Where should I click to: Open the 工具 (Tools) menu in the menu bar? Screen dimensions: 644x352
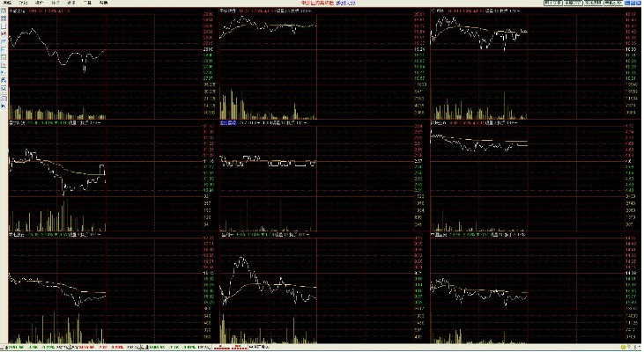pyautogui.click(x=86, y=4)
